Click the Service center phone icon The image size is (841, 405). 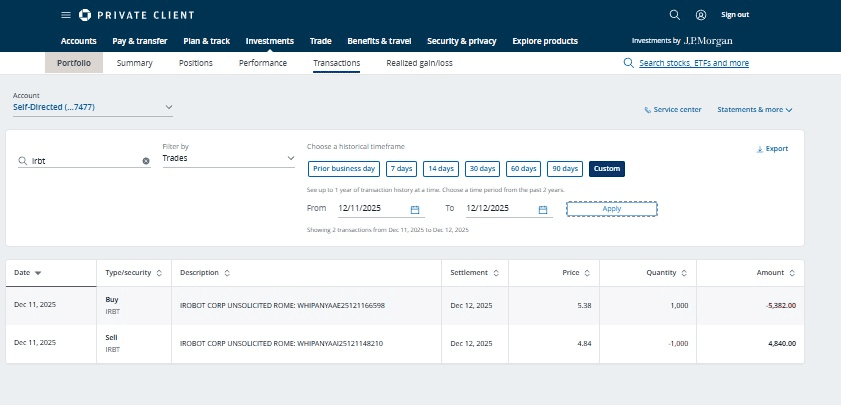tap(648, 109)
